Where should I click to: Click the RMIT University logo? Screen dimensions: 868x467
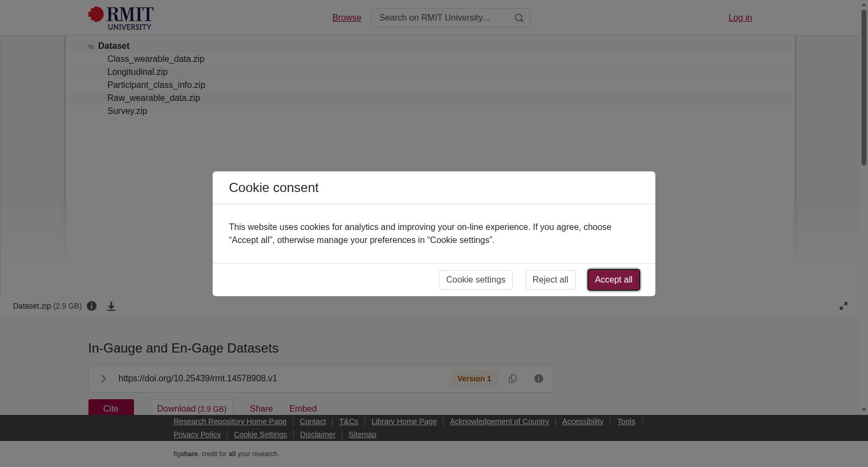point(121,18)
